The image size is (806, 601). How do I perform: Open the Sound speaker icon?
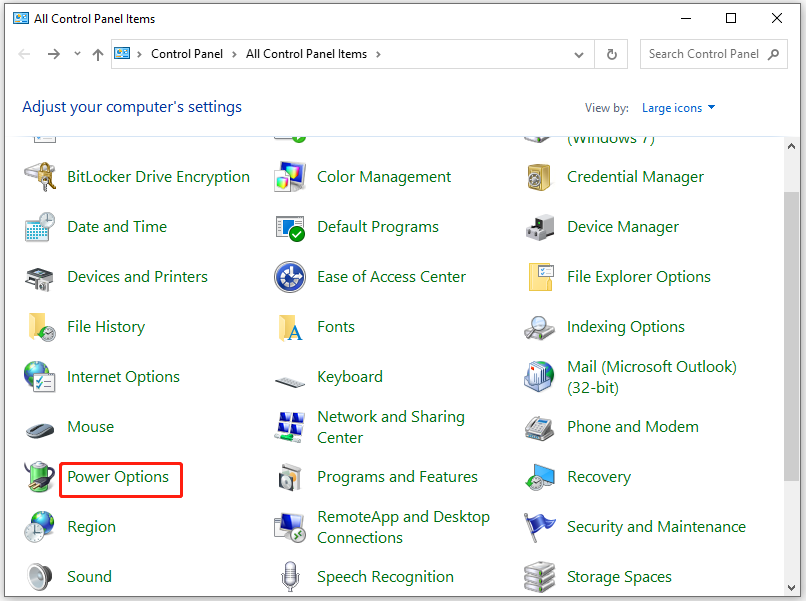click(40, 576)
